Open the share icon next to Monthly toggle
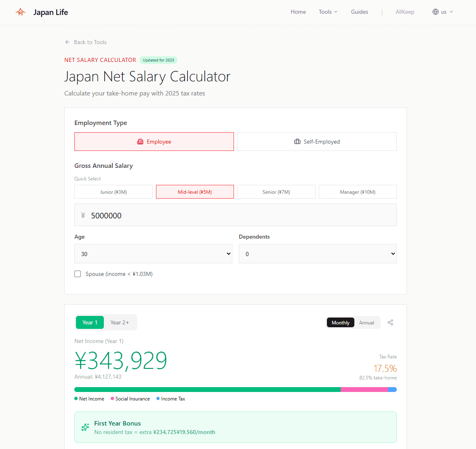The image size is (476, 449). (x=390, y=322)
